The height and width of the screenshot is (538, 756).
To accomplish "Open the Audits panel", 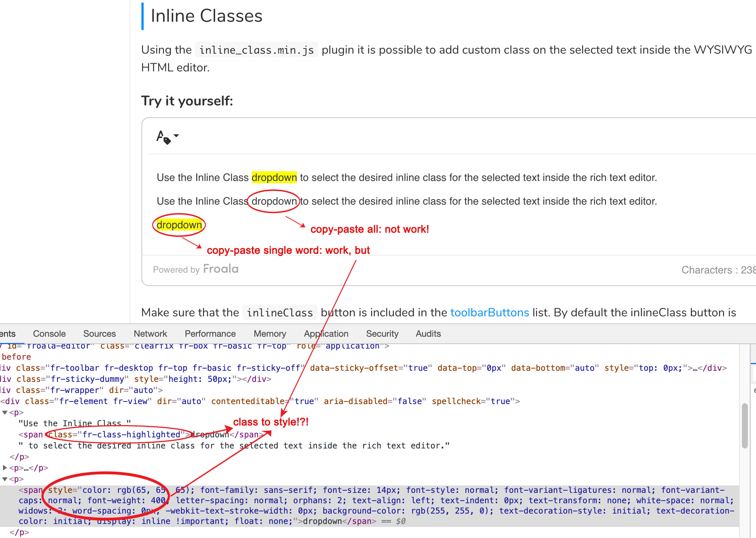I will click(428, 333).
